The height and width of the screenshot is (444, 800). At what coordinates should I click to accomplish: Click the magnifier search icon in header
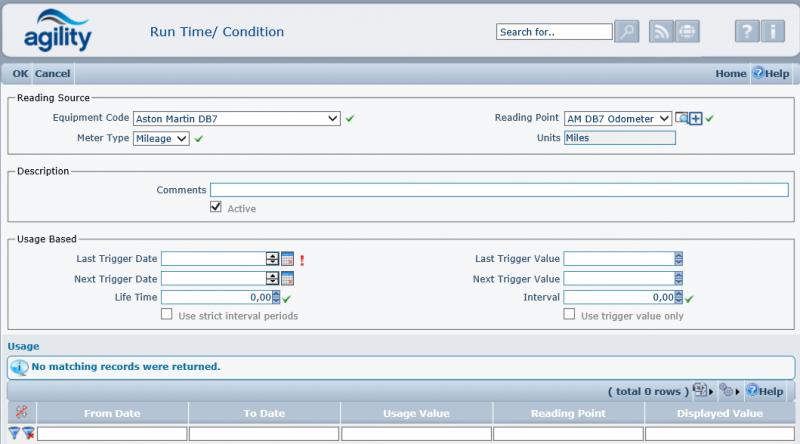click(627, 32)
